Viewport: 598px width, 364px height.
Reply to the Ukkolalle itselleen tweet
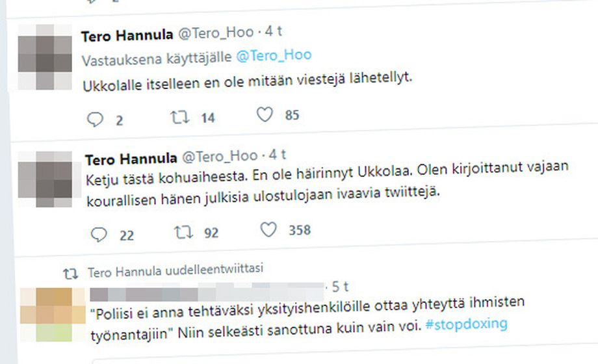95,120
